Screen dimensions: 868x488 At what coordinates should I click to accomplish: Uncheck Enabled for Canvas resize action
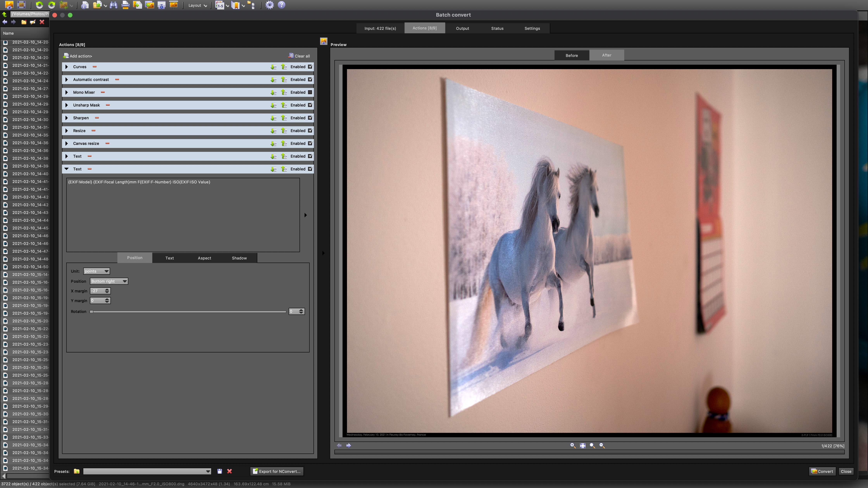[x=310, y=143]
